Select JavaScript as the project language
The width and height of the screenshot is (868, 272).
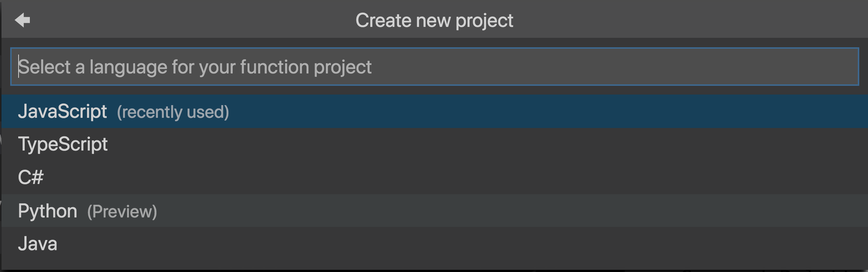pos(63,111)
